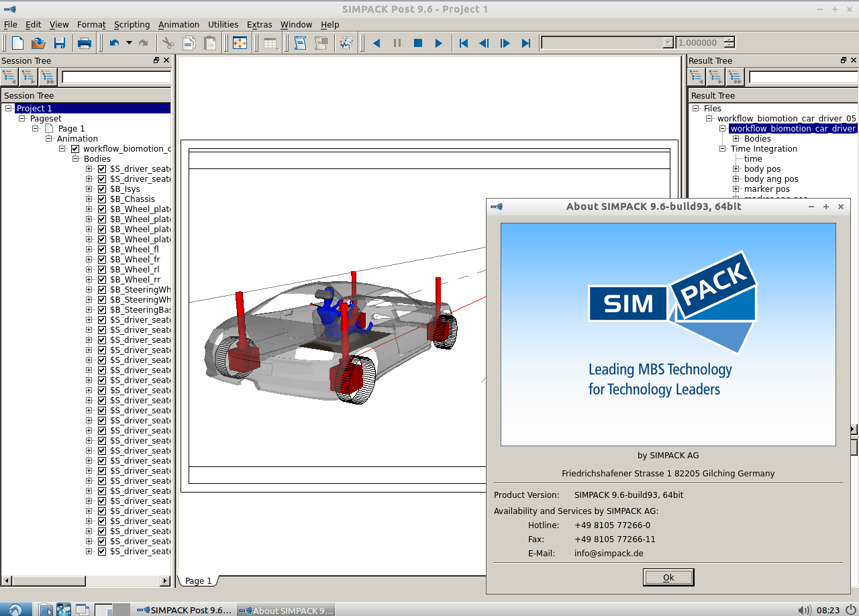This screenshot has height=616, width=859.
Task: Click the Open file folder icon
Action: tap(38, 43)
